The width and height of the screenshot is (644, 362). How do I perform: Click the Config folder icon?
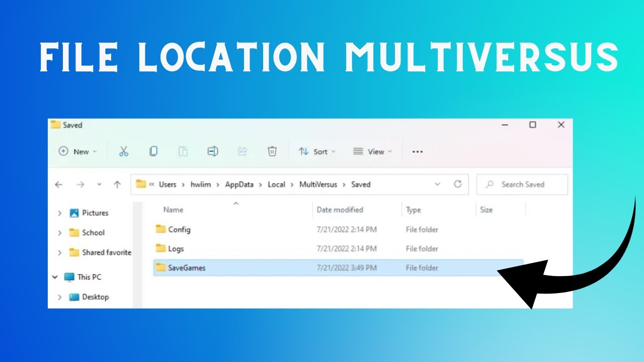point(160,229)
